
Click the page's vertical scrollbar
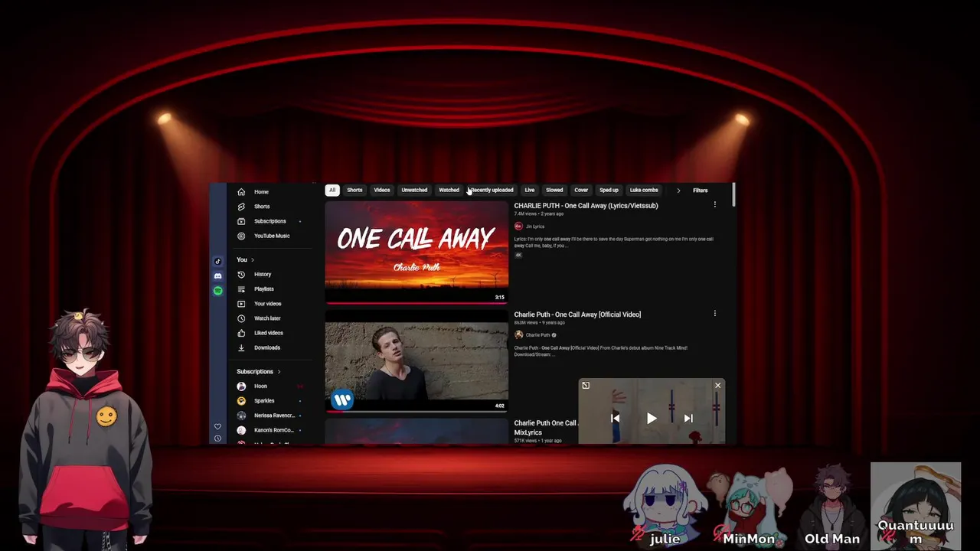pyautogui.click(x=733, y=194)
